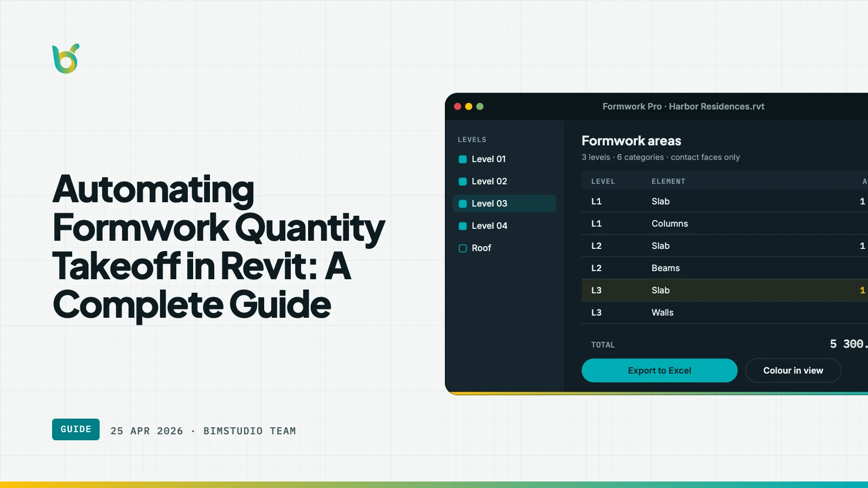Click the contact faces only subtitle
This screenshot has height=488, width=868.
click(x=705, y=157)
